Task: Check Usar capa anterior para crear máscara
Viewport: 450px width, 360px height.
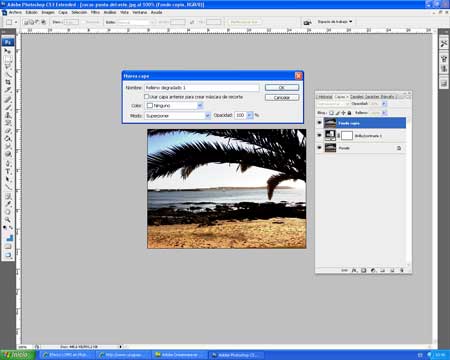Action: [146, 96]
